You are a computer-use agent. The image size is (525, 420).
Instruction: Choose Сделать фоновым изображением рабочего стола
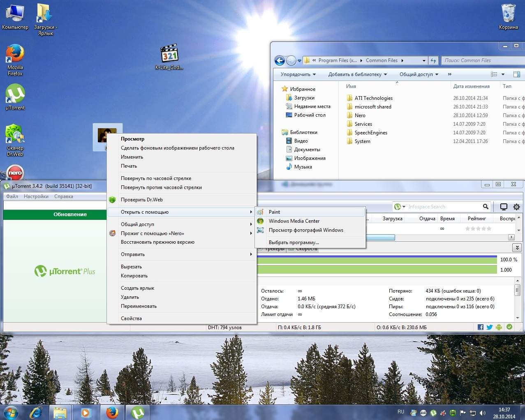pyautogui.click(x=182, y=148)
